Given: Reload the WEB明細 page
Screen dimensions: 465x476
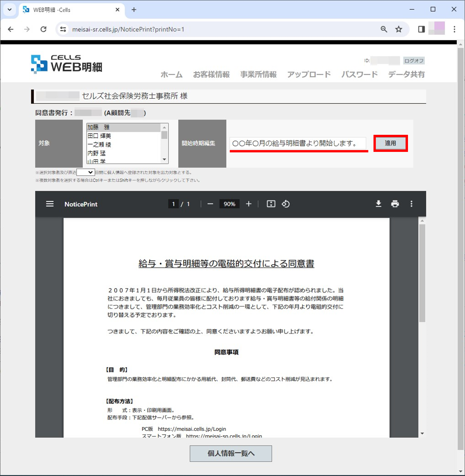Looking at the screenshot, I should pos(44,29).
